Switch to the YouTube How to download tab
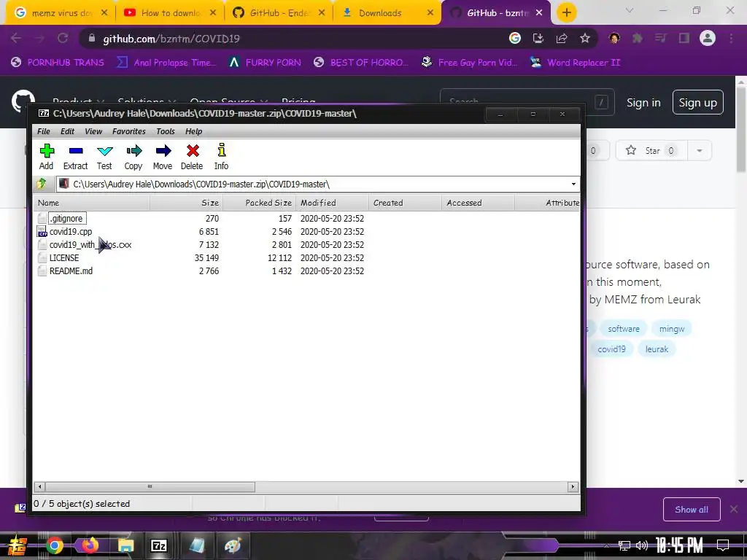The width and height of the screenshot is (747, 560). (x=169, y=13)
